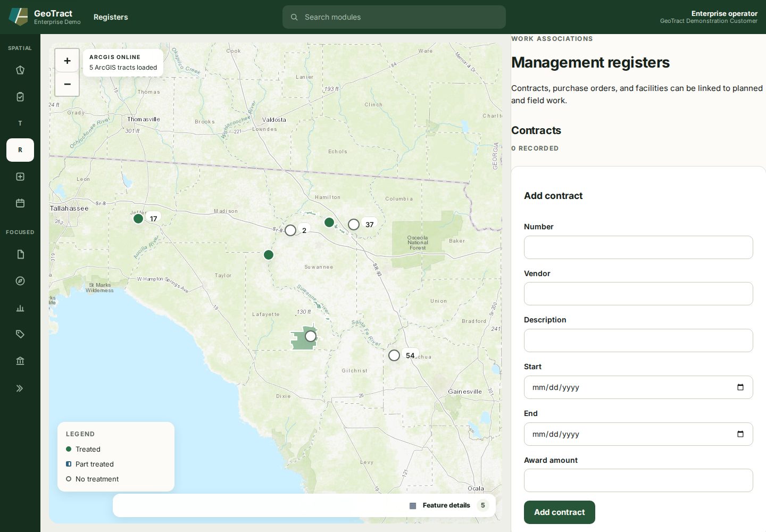Click the "ARCGIS ONLINE" label

115,57
